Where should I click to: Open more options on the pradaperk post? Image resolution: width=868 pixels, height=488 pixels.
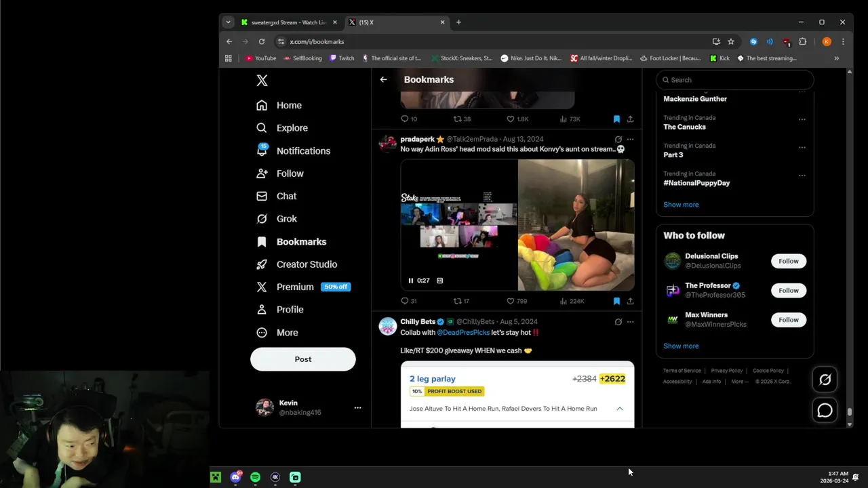[x=630, y=140]
